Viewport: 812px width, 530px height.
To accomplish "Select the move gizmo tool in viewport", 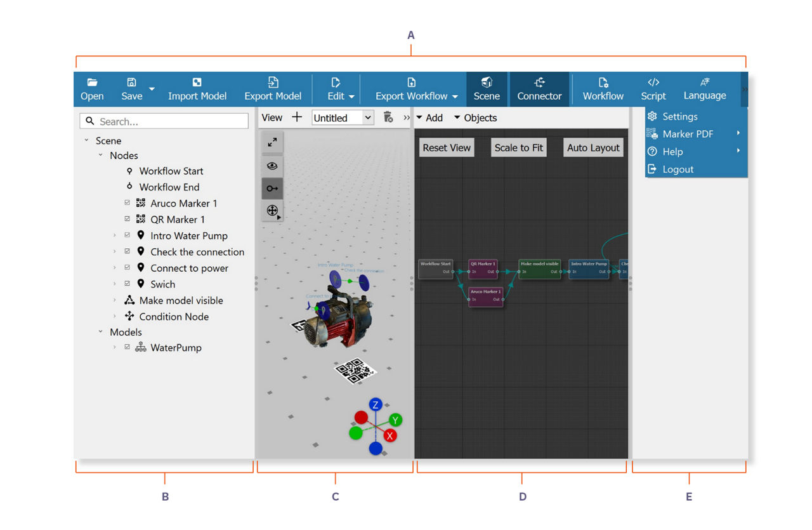I will pos(273,211).
